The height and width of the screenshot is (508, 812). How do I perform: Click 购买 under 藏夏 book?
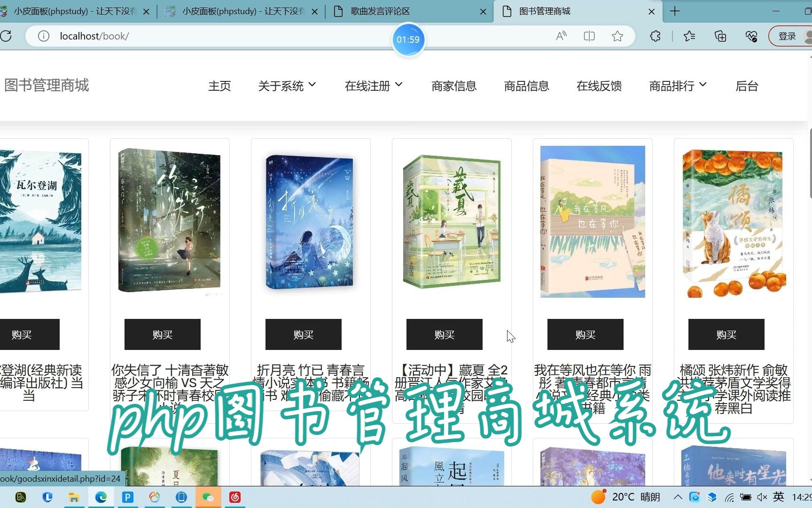[x=445, y=334]
